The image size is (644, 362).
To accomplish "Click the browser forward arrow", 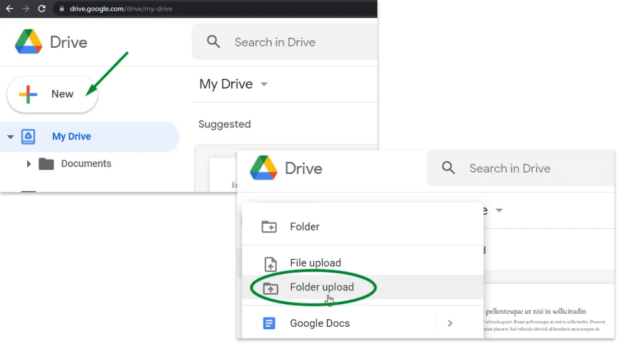I will pyautogui.click(x=25, y=9).
